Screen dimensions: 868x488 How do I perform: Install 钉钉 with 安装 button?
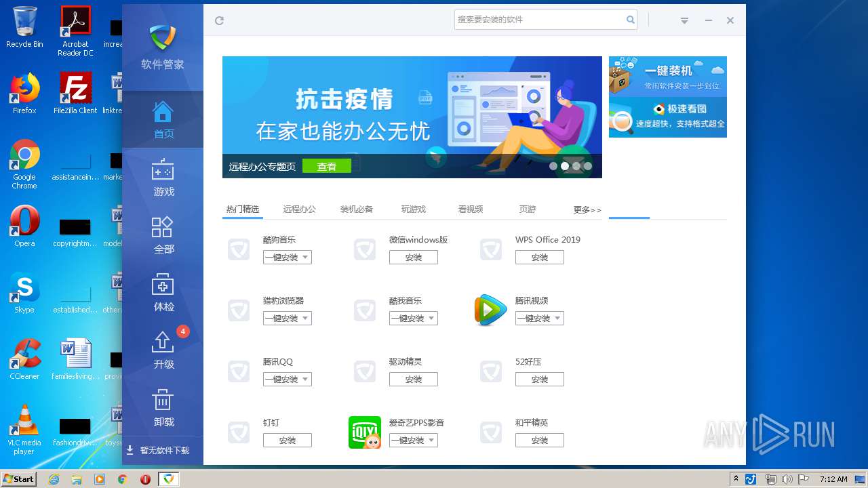coord(288,441)
